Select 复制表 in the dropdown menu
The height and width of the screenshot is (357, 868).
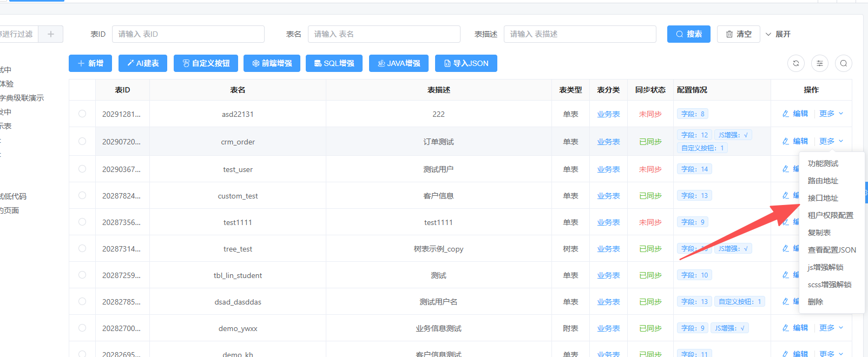tap(819, 233)
